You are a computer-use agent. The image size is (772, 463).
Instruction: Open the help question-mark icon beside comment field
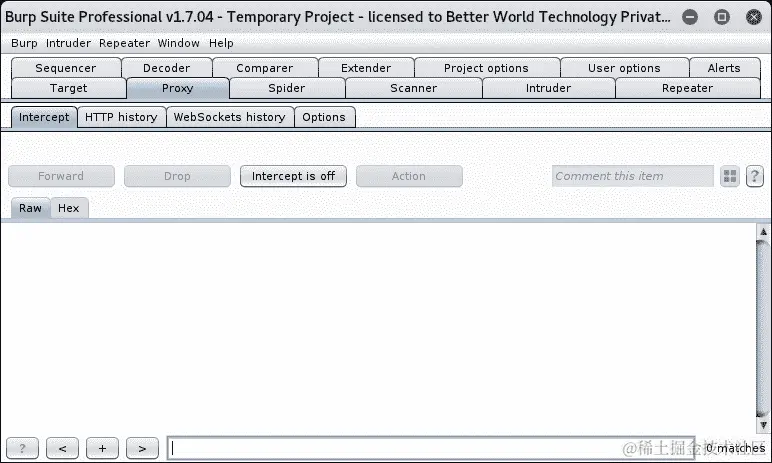coord(754,176)
